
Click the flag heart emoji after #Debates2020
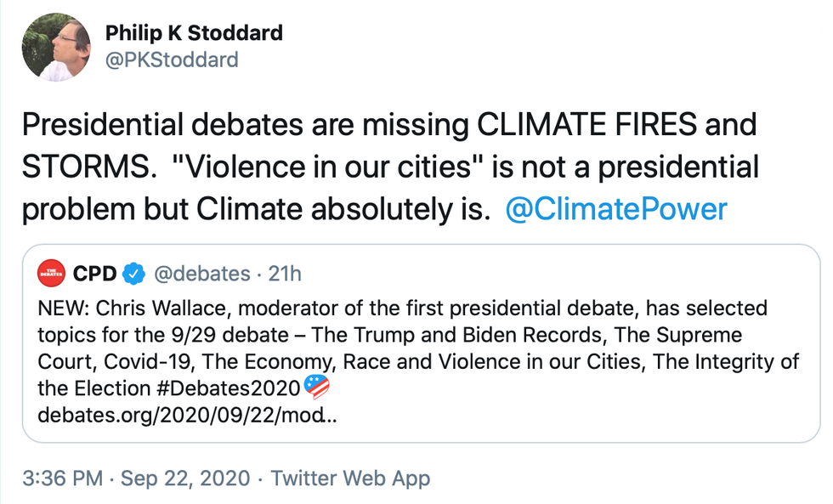click(315, 389)
